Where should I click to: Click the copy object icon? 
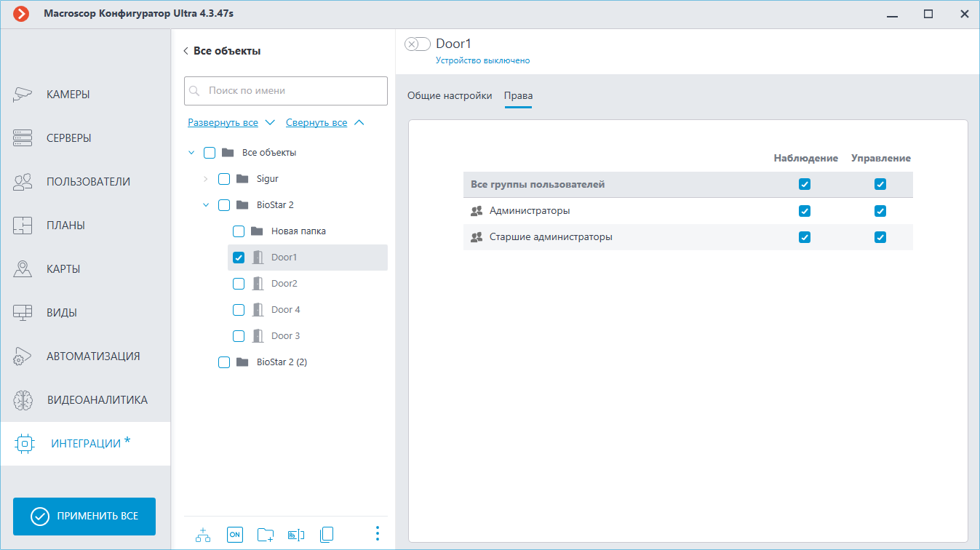[x=327, y=535]
